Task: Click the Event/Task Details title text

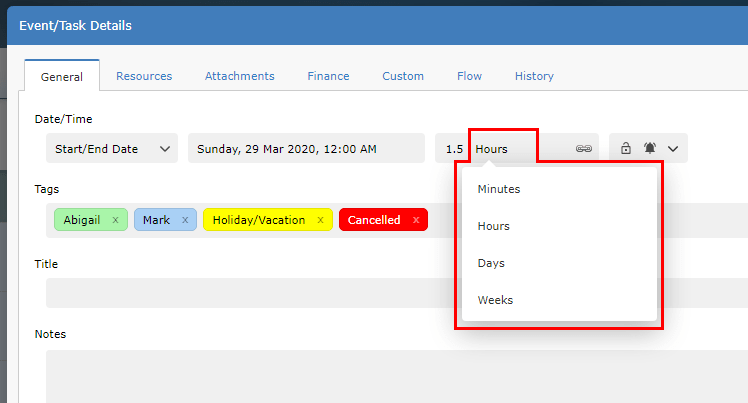Action: [75, 25]
